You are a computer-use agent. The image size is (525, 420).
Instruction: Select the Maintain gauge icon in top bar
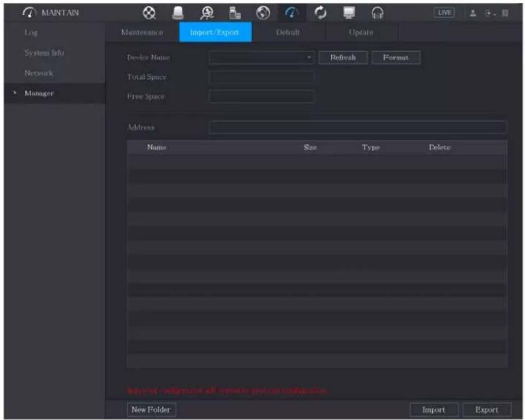pos(291,13)
